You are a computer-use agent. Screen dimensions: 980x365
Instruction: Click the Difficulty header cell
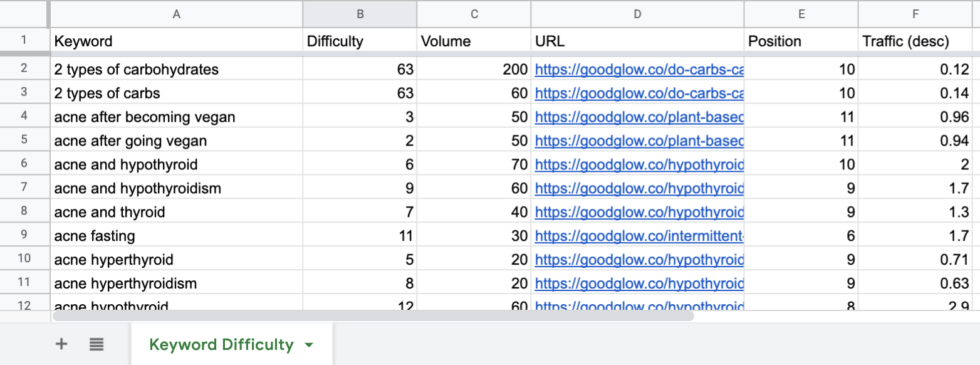coord(360,41)
